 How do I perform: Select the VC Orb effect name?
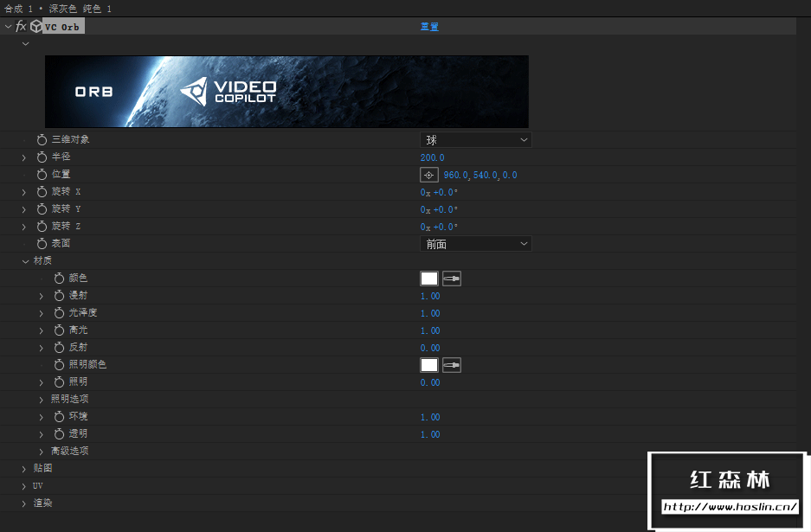pos(62,27)
